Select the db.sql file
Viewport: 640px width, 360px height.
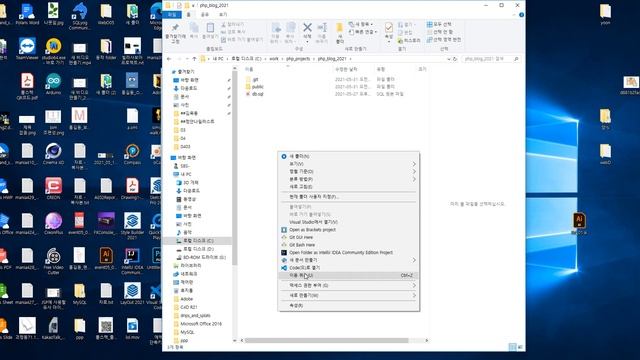[258, 94]
